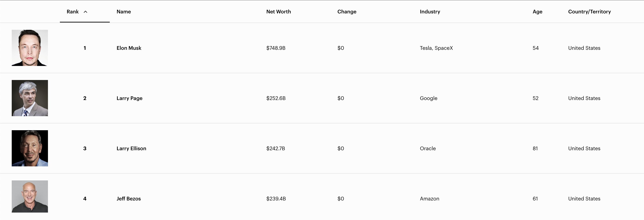Open Elon Musk's profile link
This screenshot has height=220, width=644.
point(129,48)
